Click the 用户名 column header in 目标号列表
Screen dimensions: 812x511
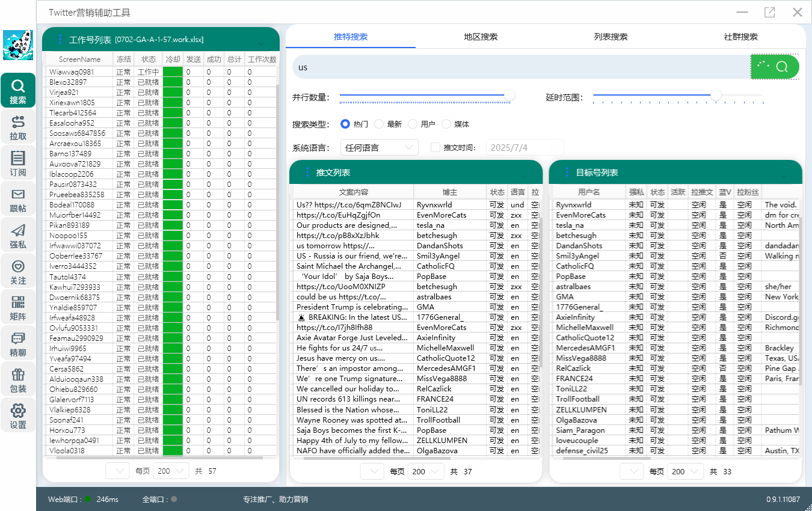point(589,192)
